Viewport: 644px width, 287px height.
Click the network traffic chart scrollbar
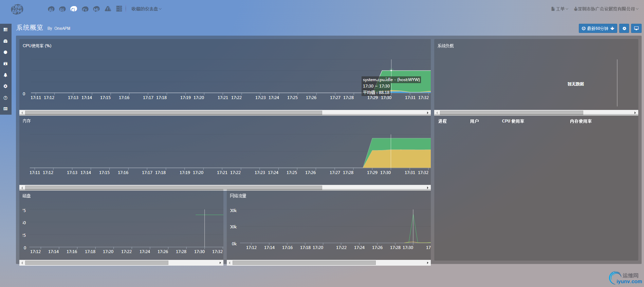tap(304, 263)
